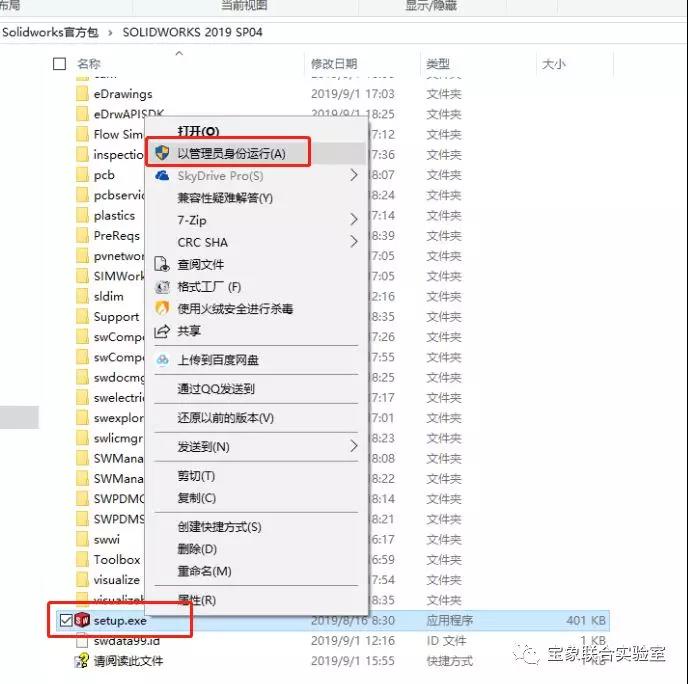Image resolution: width=688 pixels, height=684 pixels.
Task: Sort by the 大小 column header
Action: tap(554, 64)
